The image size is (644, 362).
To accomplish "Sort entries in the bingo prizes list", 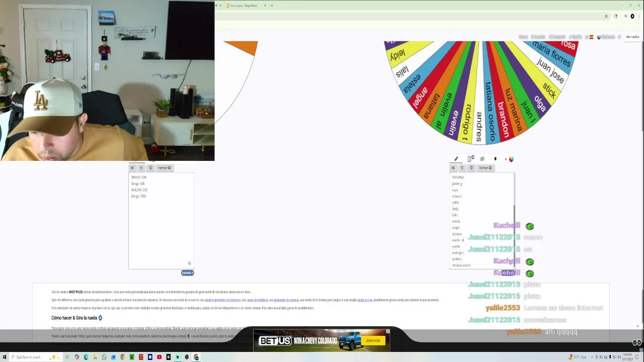I will pyautogui.click(x=141, y=168).
